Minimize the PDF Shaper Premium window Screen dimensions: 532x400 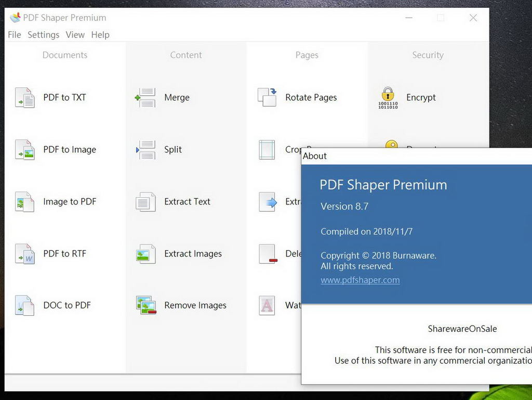[x=409, y=18]
